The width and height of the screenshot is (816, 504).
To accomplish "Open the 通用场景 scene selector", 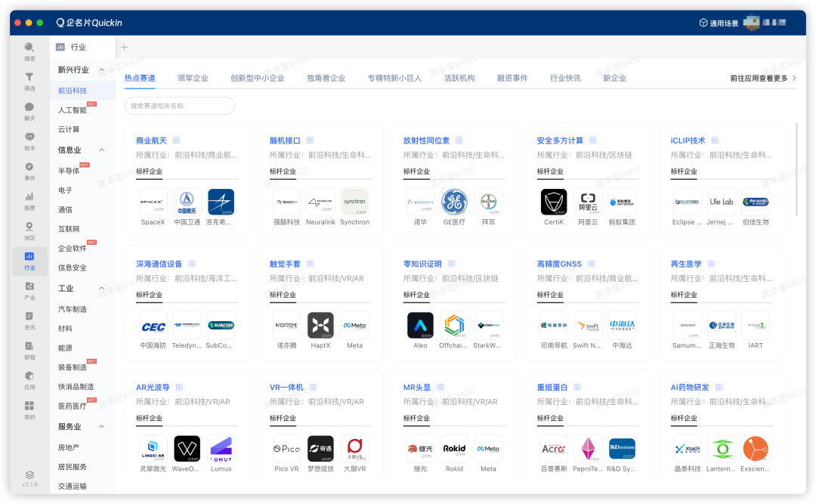I will (x=719, y=23).
